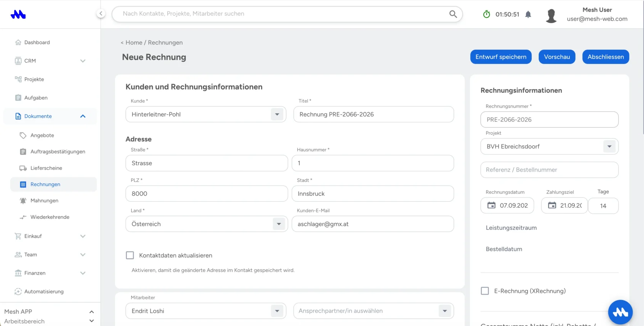This screenshot has width=644, height=326.
Task: Open the Projekt dropdown BVH Ebreichsdoorf
Action: pyautogui.click(x=549, y=147)
